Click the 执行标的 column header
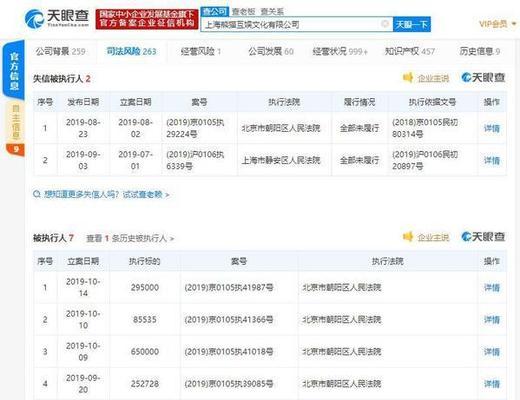 pyautogui.click(x=145, y=261)
